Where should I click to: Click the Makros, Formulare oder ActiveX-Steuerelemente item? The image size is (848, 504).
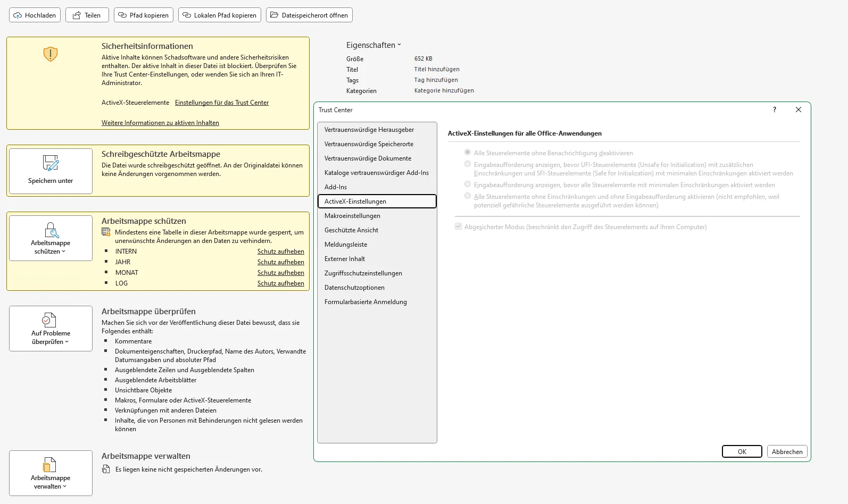[183, 400]
